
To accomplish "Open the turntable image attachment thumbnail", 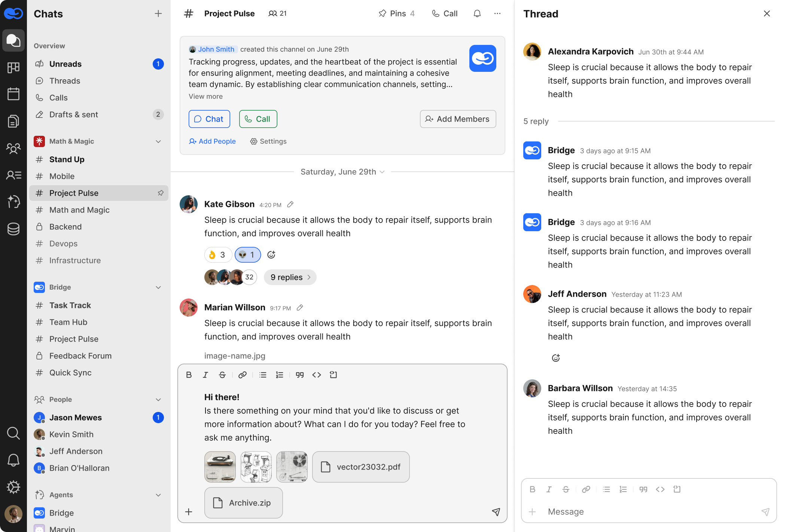I will point(220,467).
